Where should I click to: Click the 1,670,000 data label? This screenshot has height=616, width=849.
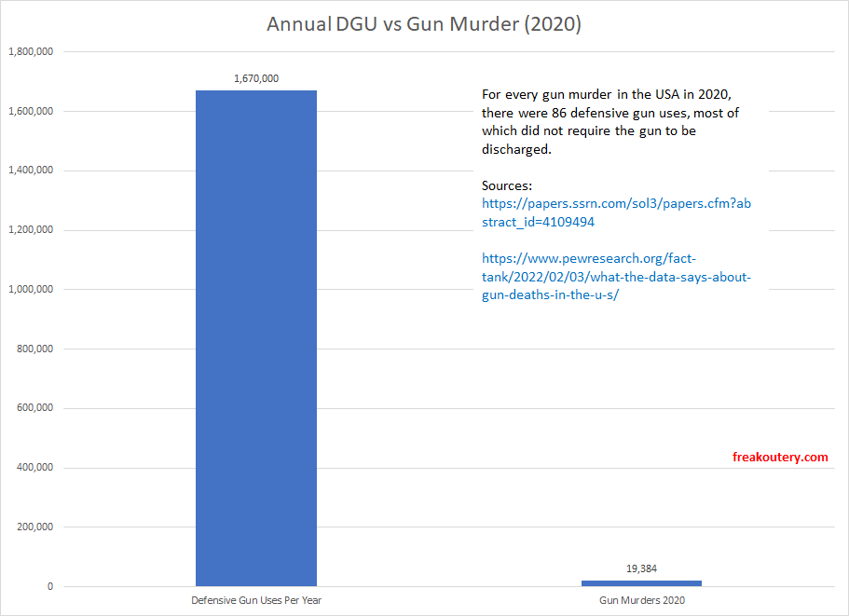pyautogui.click(x=255, y=78)
